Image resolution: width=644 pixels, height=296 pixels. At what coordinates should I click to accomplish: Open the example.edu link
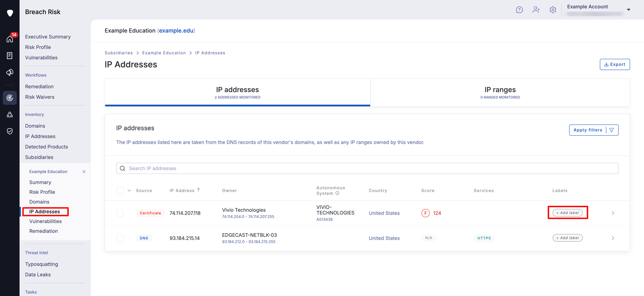176,31
